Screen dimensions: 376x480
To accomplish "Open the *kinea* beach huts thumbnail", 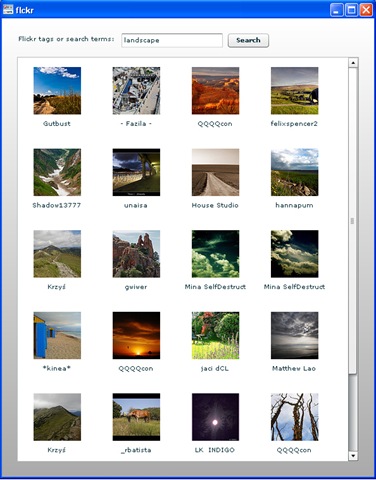I will [x=57, y=336].
